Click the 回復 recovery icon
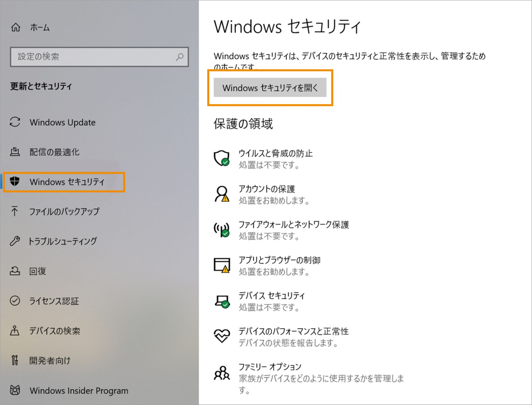This screenshot has width=532, height=405. point(15,271)
